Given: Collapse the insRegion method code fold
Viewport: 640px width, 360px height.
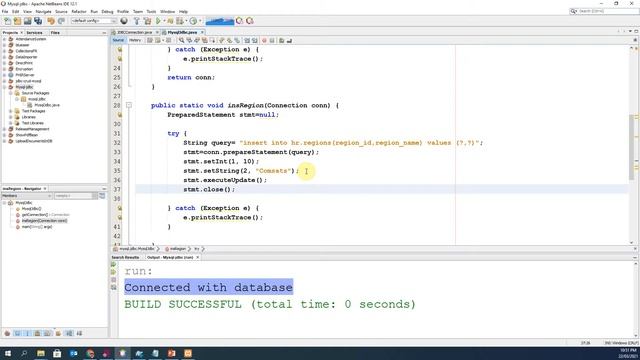Looking at the screenshot, I should pyautogui.click(x=129, y=105).
